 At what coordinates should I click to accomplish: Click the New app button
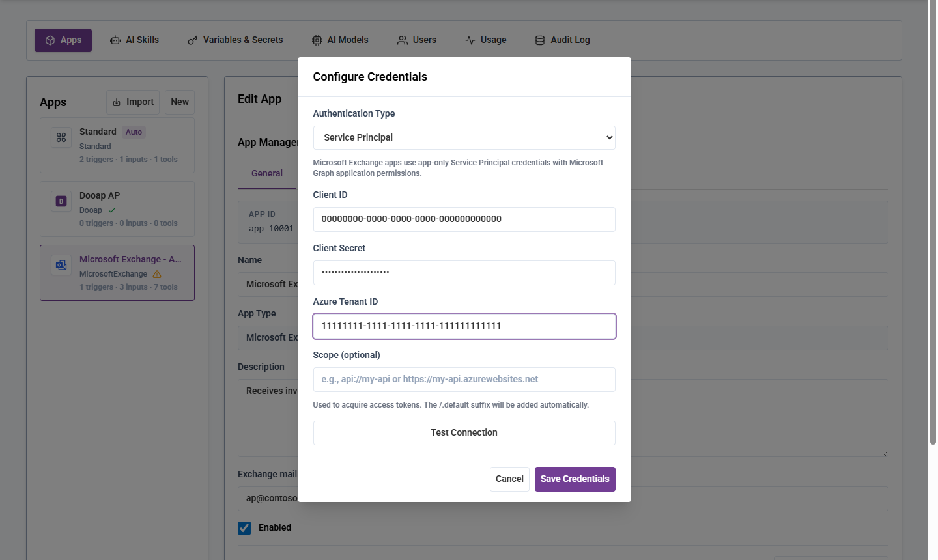tap(180, 102)
